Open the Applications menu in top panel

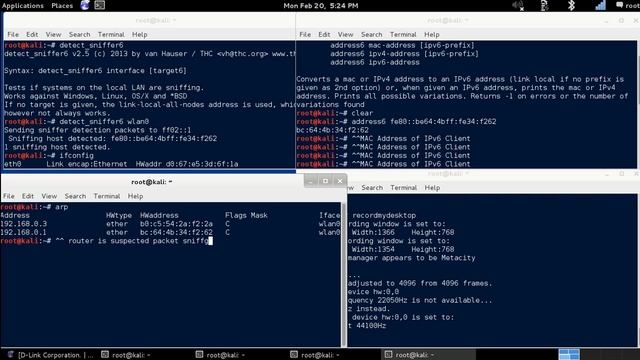(22, 6)
